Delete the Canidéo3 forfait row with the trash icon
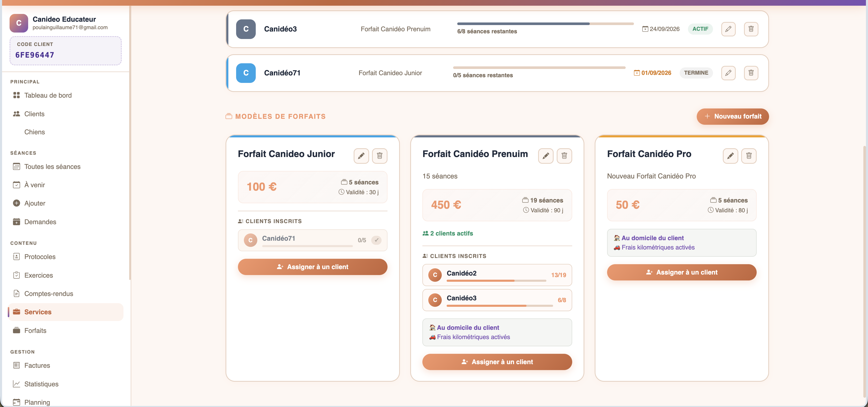The height and width of the screenshot is (407, 868). (751, 29)
